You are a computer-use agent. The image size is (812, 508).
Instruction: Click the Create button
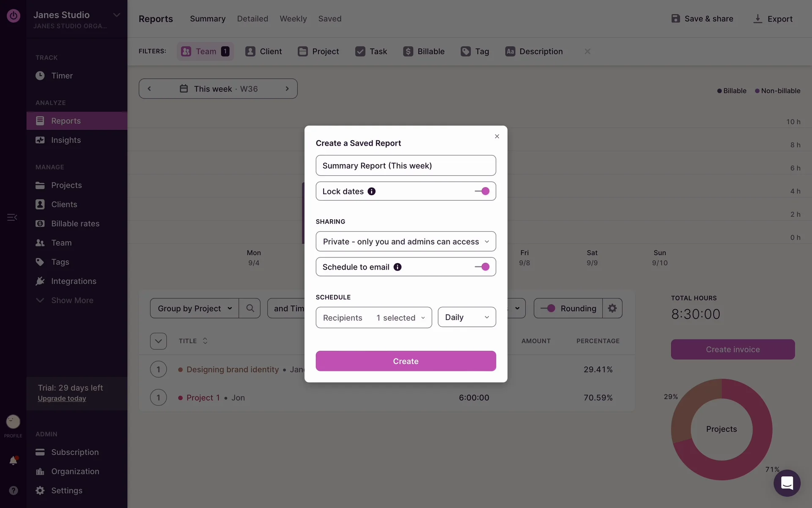[406, 361]
